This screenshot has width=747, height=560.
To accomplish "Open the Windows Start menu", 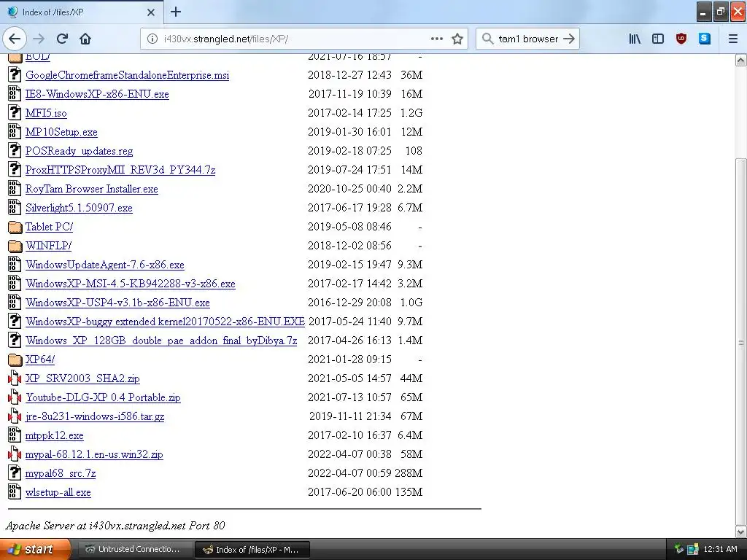I will coord(35,549).
